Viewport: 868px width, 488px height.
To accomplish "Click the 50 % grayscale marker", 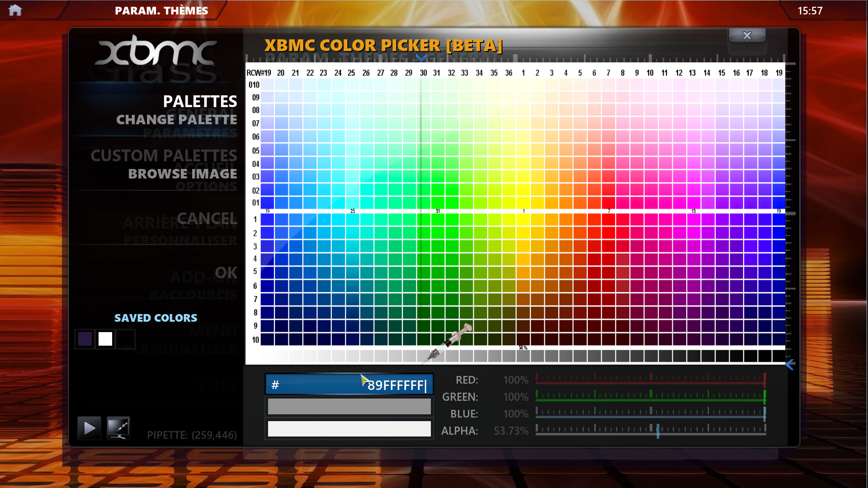I will pyautogui.click(x=523, y=347).
